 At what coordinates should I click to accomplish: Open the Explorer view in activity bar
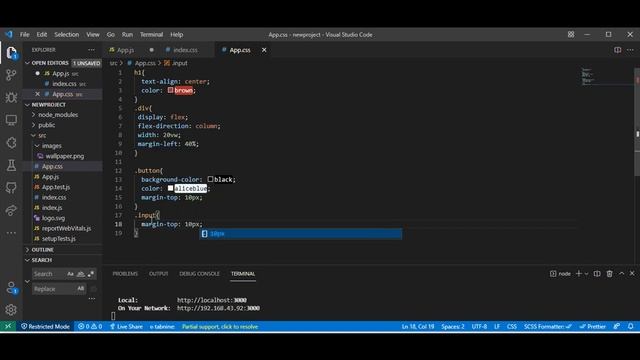coord(11,52)
